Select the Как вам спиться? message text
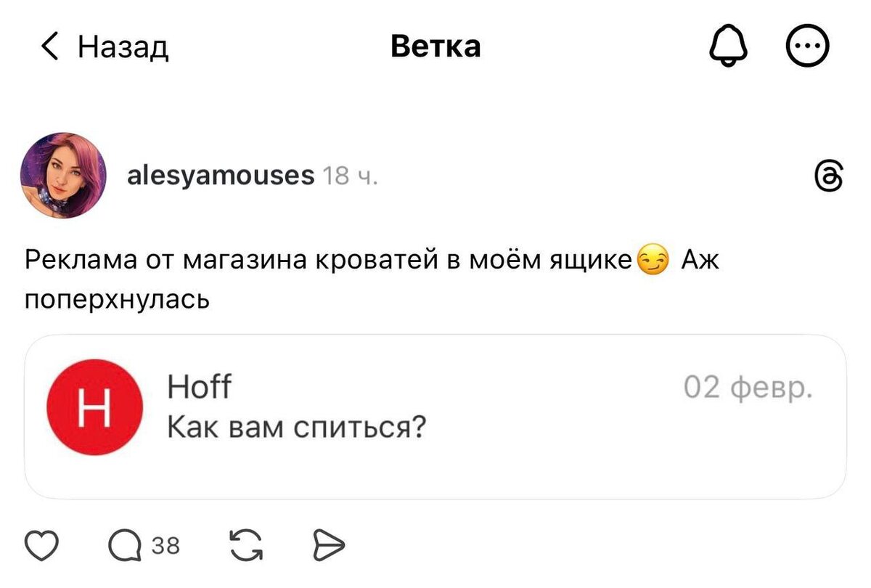Screen dimensions: 871x588 297,428
